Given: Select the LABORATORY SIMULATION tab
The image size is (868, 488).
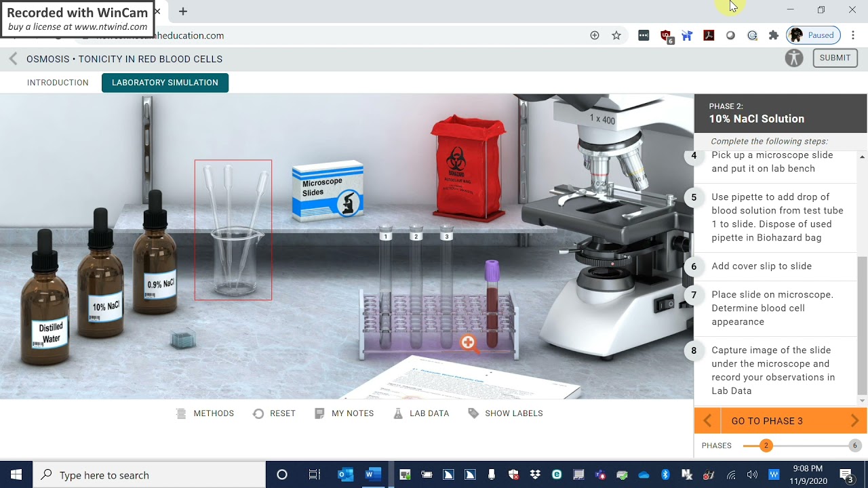Looking at the screenshot, I should tap(165, 83).
